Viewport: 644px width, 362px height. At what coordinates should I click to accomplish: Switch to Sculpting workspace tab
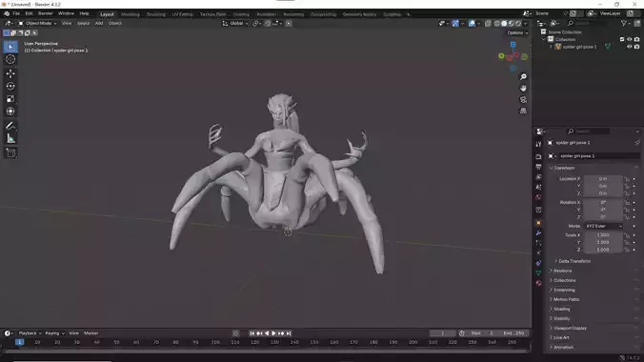point(156,14)
